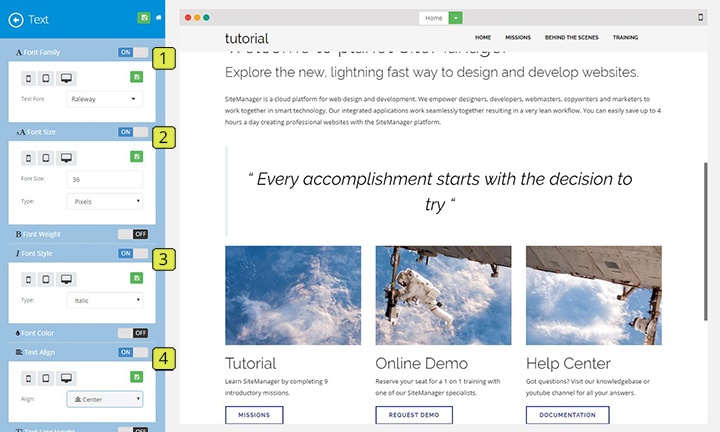Image resolution: width=720 pixels, height=432 pixels.
Task: Open the BEHIND THE SCENES menu item
Action: (x=572, y=38)
